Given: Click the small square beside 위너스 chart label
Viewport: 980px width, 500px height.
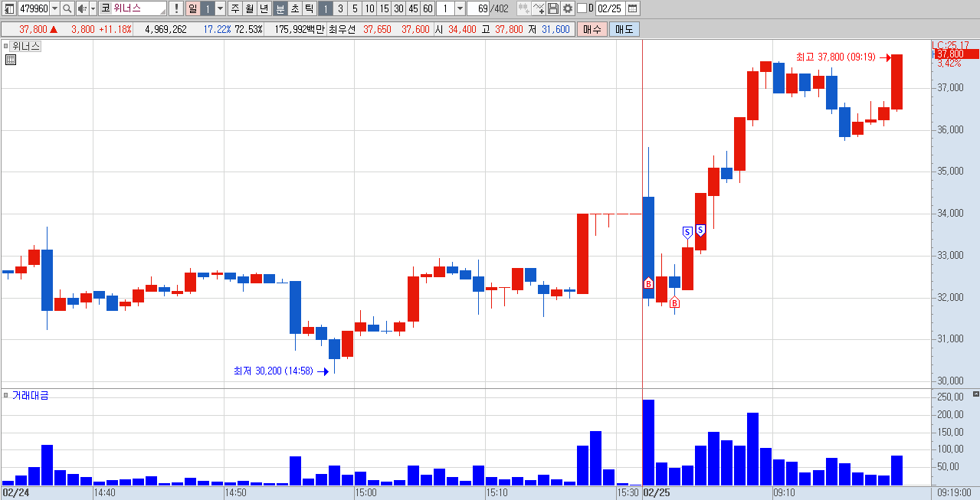Looking at the screenshot, I should click(5, 46).
